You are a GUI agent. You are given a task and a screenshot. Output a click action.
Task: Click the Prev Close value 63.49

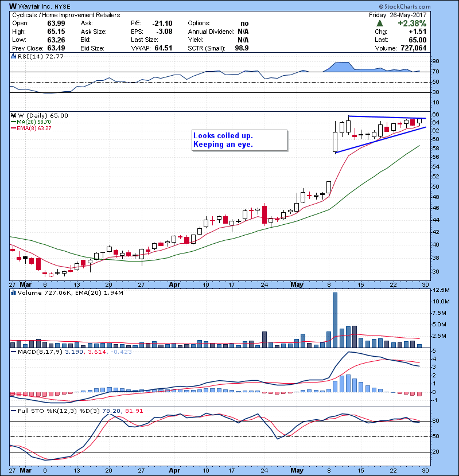56,48
